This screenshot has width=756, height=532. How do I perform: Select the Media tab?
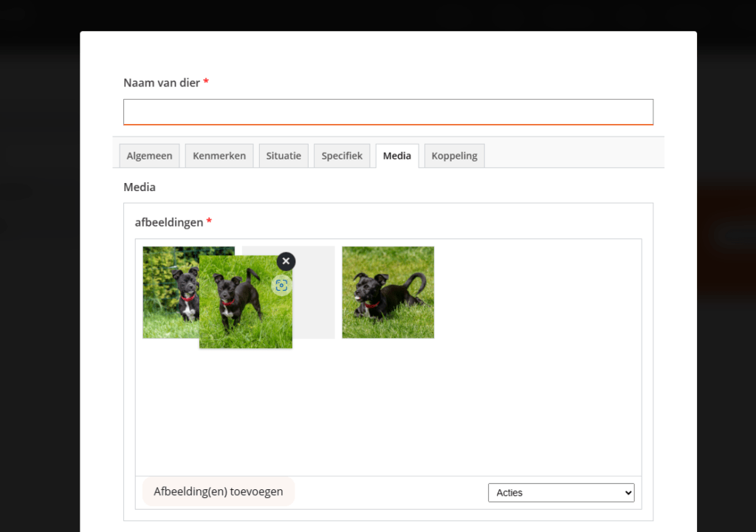pyautogui.click(x=397, y=156)
